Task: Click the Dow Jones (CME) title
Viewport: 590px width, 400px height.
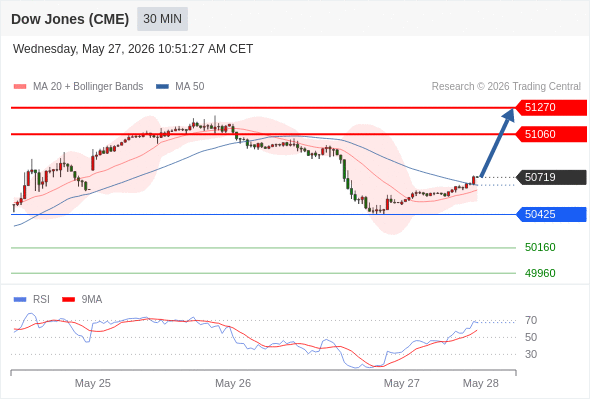Action: click(70, 19)
